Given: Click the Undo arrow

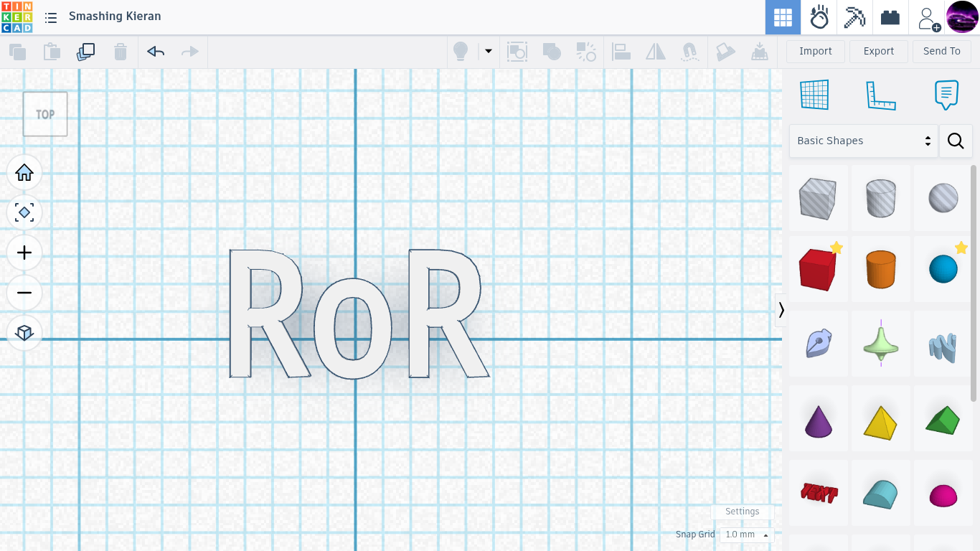Looking at the screenshot, I should click(x=156, y=52).
